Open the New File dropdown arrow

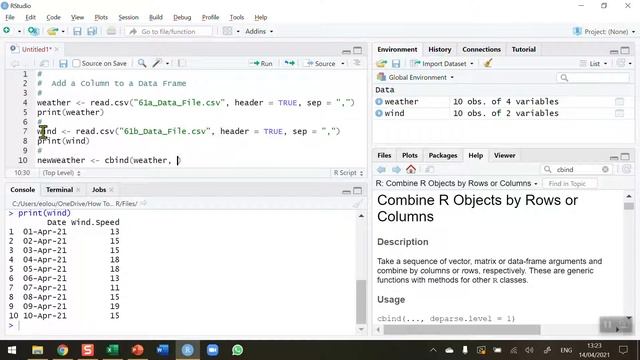19,31
